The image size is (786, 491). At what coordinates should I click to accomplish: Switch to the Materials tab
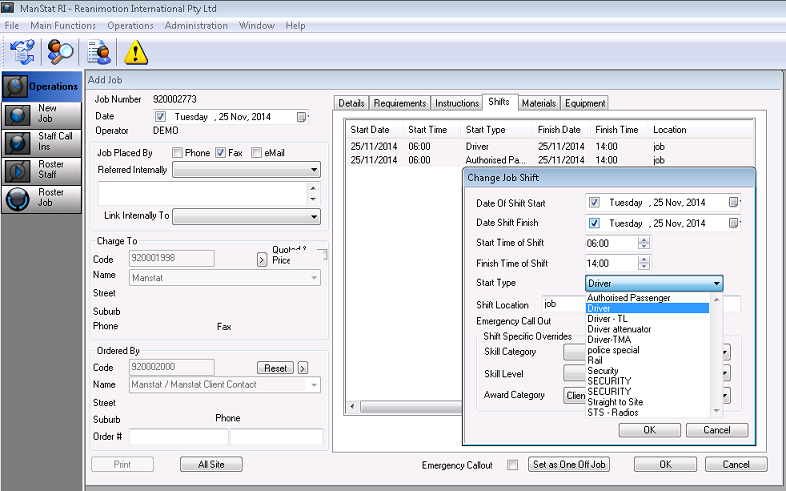pos(538,103)
